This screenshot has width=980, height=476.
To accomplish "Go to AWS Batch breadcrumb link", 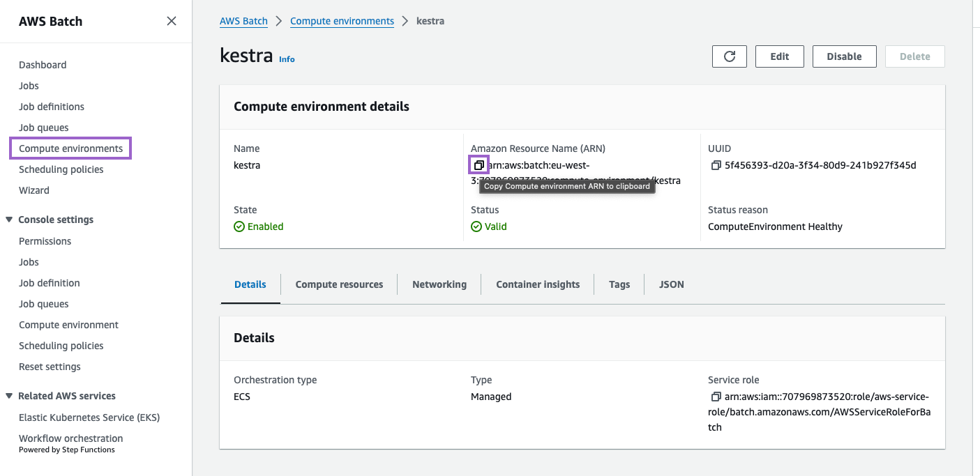I will click(x=243, y=21).
